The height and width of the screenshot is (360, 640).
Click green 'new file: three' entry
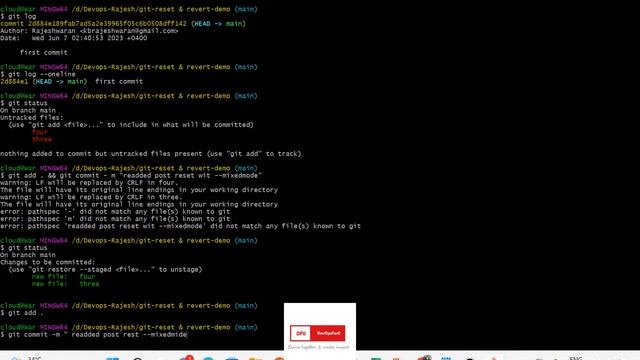(x=65, y=284)
